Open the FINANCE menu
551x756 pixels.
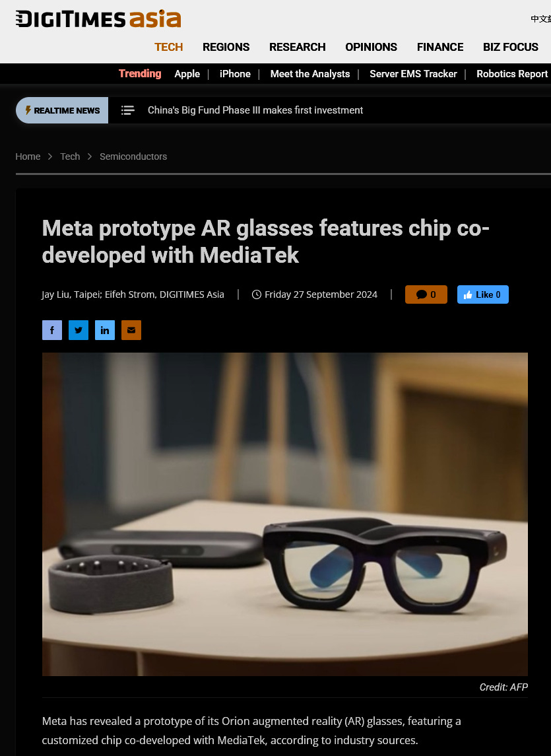[440, 47]
